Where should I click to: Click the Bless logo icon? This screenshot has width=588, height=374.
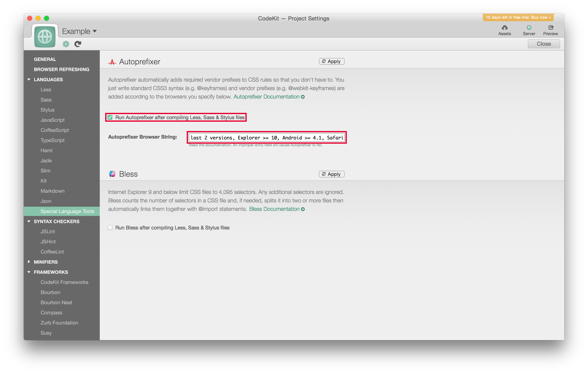(112, 174)
